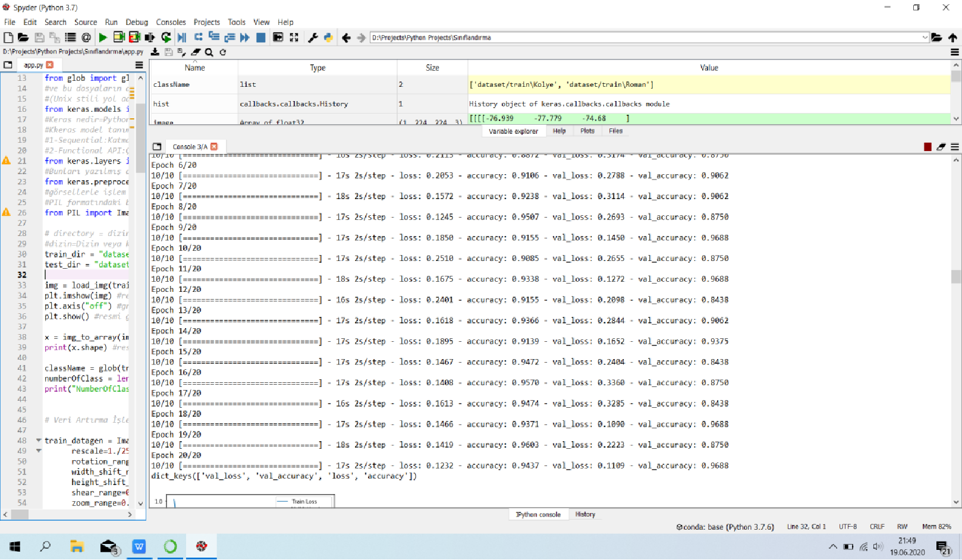The height and width of the screenshot is (560, 962).
Task: Continue debug execution icon
Action: 245,37
